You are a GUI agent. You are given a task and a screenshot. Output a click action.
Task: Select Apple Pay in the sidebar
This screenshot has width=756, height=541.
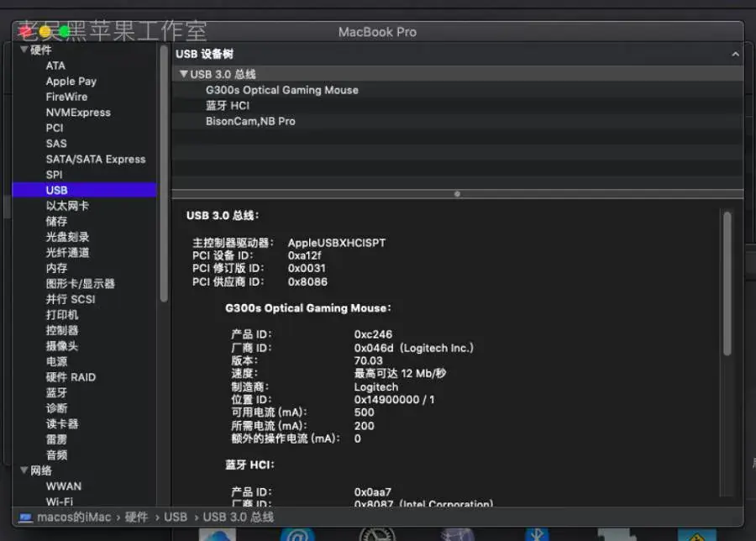pyautogui.click(x=71, y=81)
